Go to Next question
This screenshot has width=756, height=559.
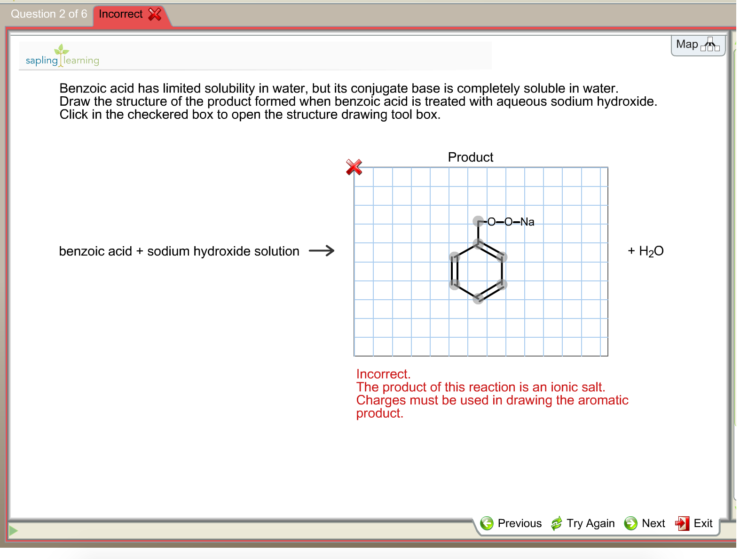[x=644, y=523]
